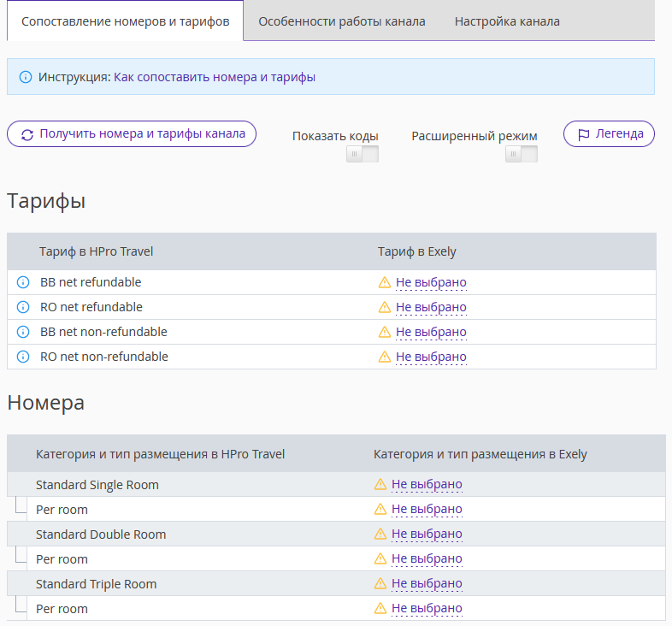Click info icon in the Инструкция banner

(x=26, y=77)
